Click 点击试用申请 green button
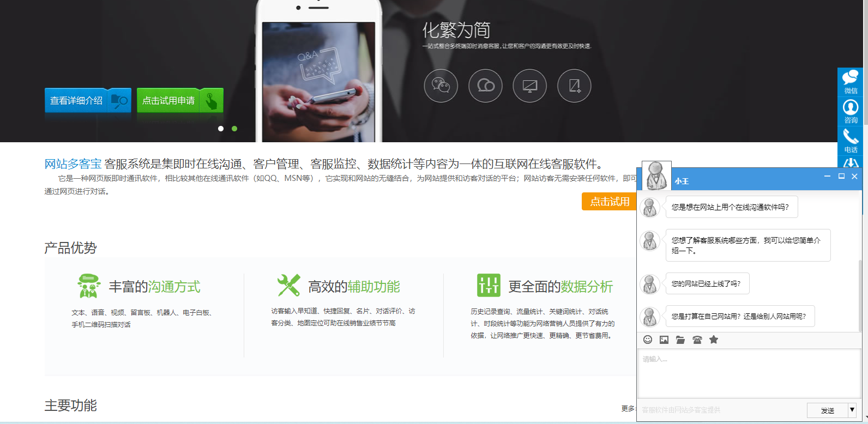 pos(180,100)
